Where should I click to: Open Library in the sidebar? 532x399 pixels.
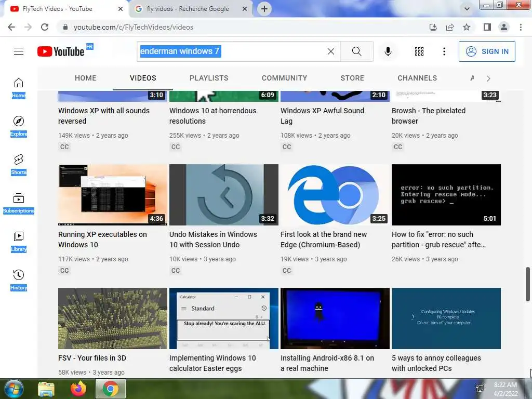(19, 242)
